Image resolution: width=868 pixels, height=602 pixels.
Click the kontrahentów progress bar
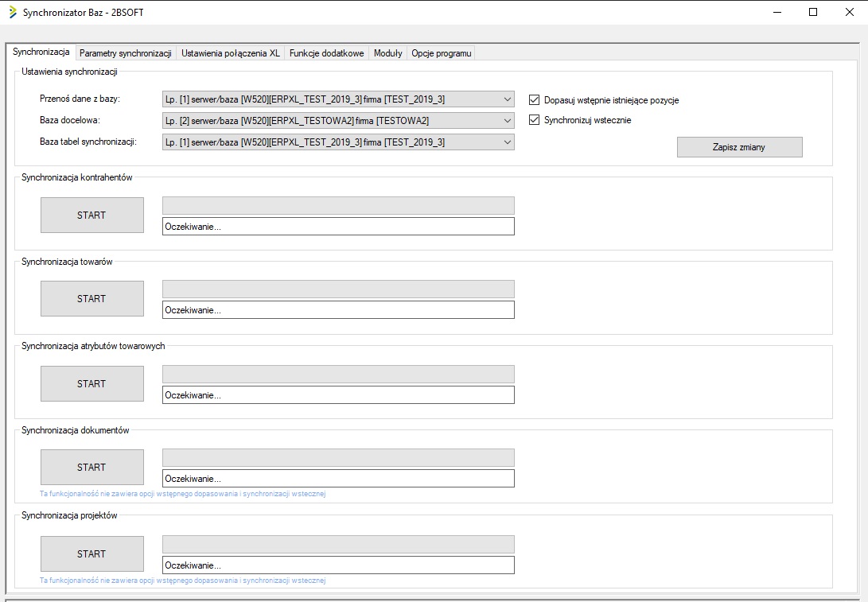338,206
